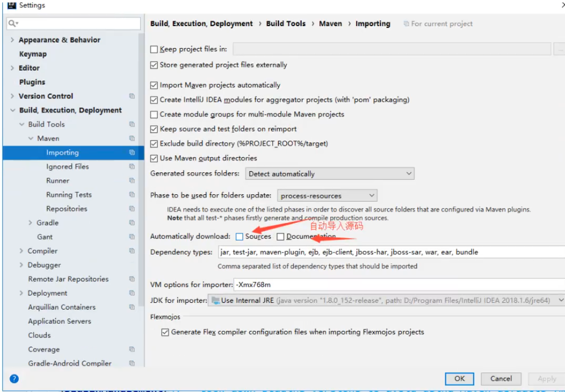Confirm settings with the OK button
The width and height of the screenshot is (565, 392).
(459, 378)
